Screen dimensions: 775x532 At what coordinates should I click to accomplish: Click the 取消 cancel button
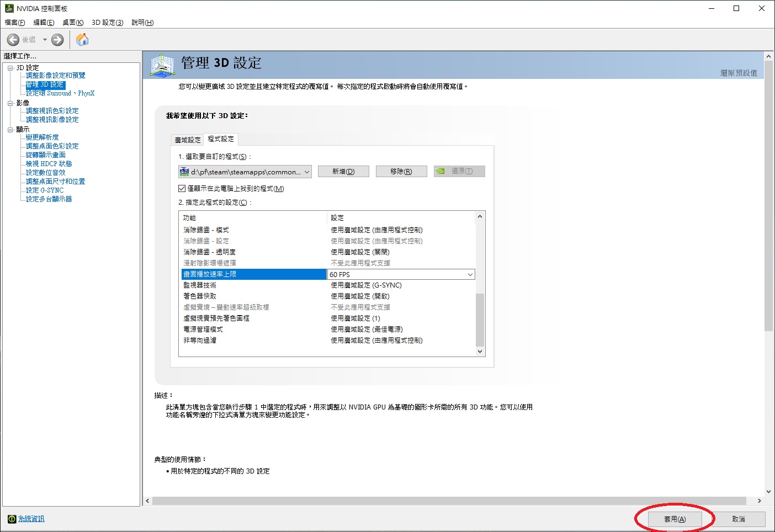coord(739,519)
